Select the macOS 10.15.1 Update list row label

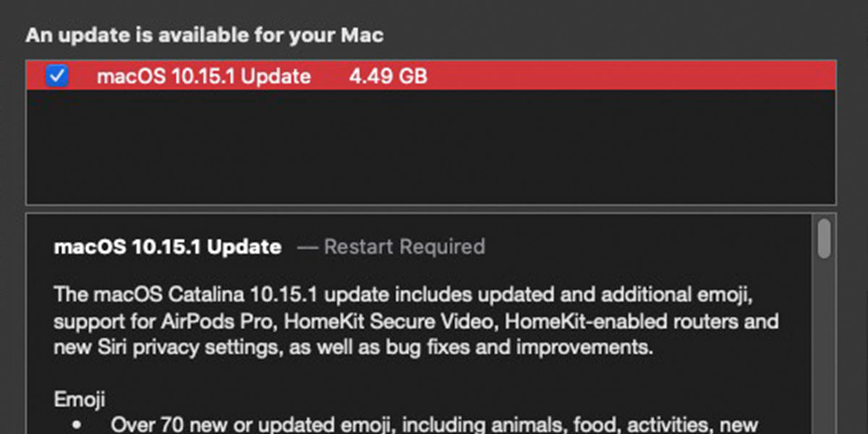click(204, 76)
